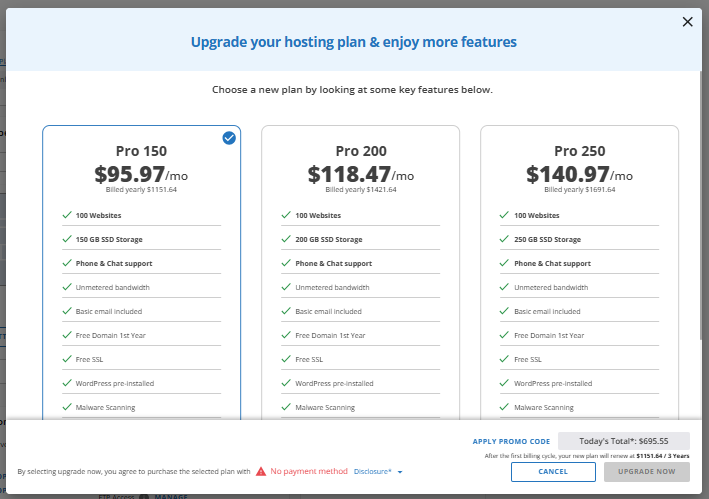Screen dimensions: 709x499
Task: Click Pro 150 Phone & Chat support checkmark
Action: point(67,263)
